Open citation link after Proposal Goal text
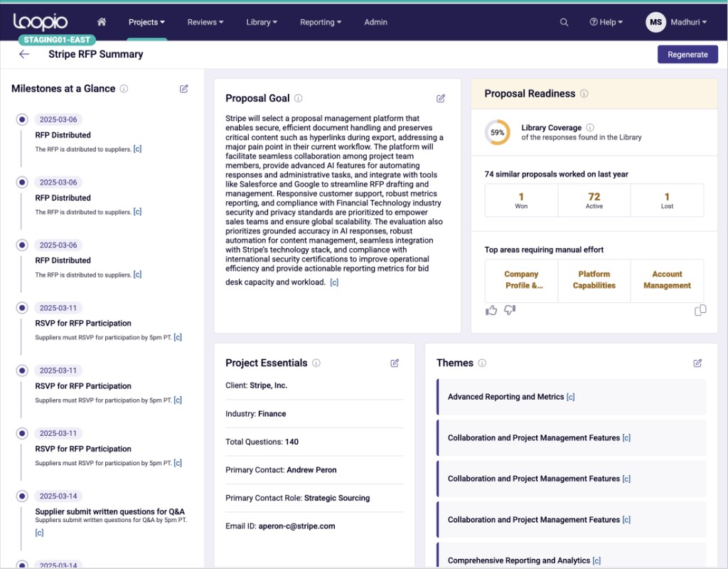 pos(334,282)
